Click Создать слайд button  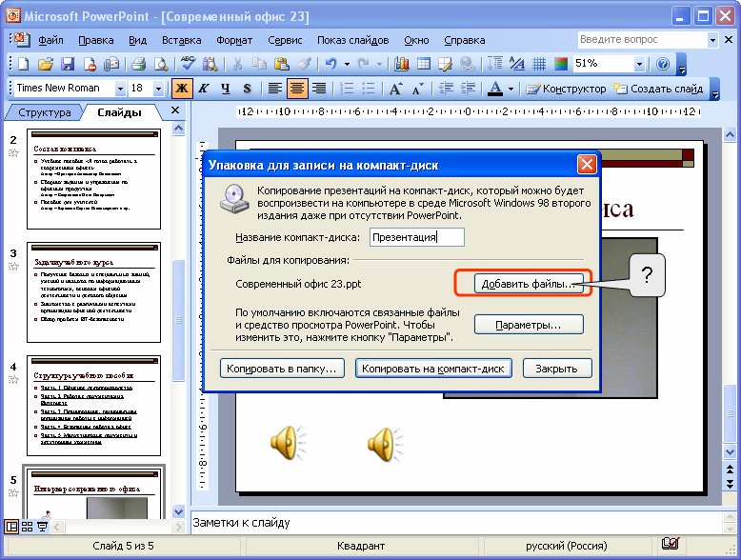coord(658,89)
